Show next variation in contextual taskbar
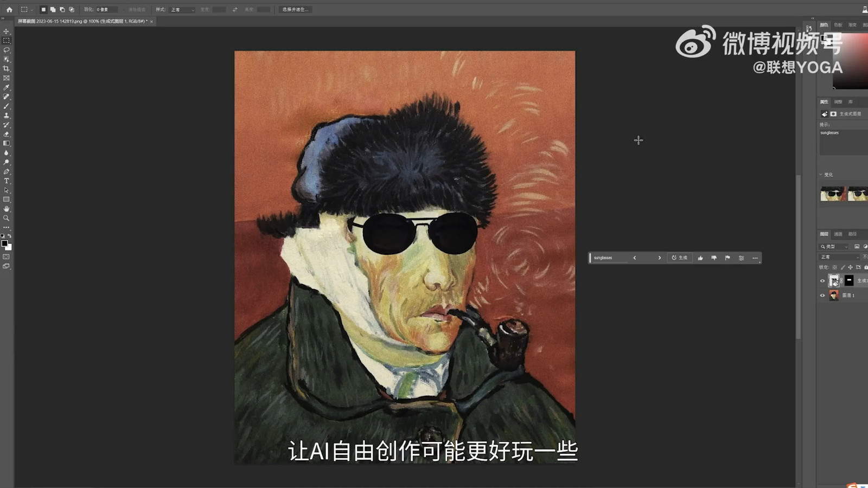 coord(660,258)
